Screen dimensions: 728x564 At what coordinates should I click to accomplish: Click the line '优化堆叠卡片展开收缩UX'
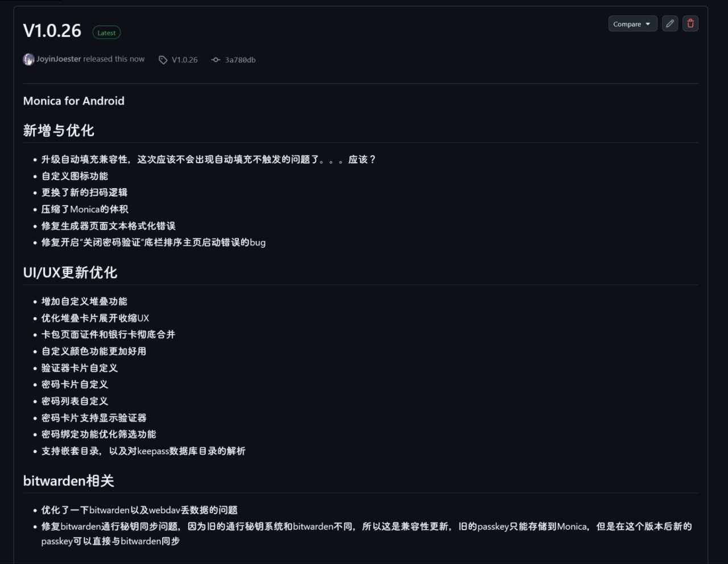tap(95, 318)
